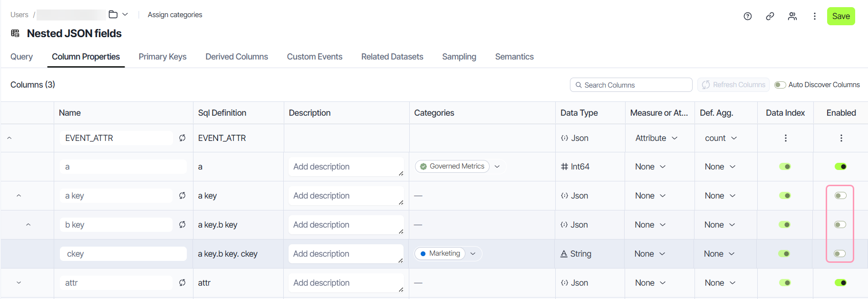This screenshot has height=299, width=868.
Task: Toggle Enabled switch for row a
Action: coord(840,167)
